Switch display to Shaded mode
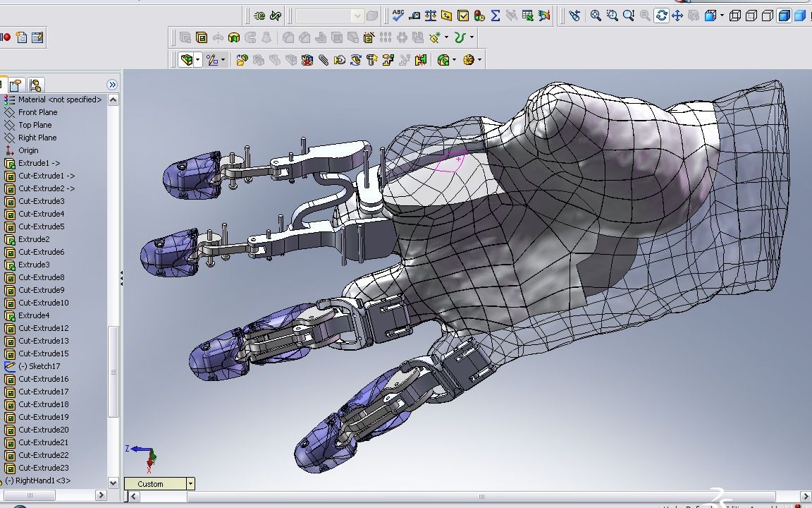The height and width of the screenshot is (508, 812). click(x=801, y=16)
